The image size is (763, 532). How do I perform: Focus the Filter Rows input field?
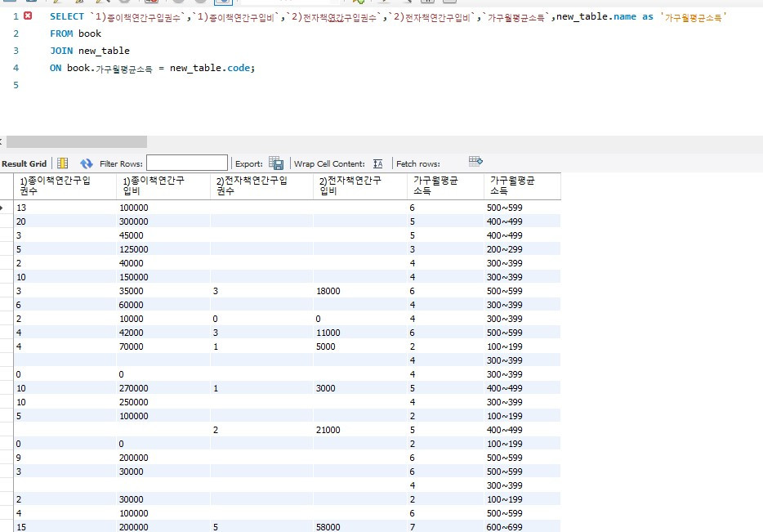click(187, 163)
